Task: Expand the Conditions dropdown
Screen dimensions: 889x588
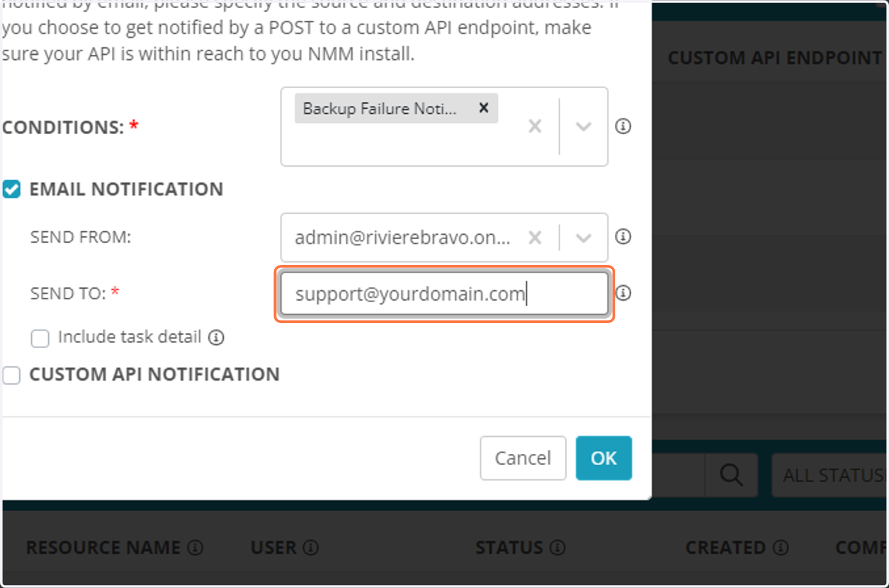Action: [584, 127]
